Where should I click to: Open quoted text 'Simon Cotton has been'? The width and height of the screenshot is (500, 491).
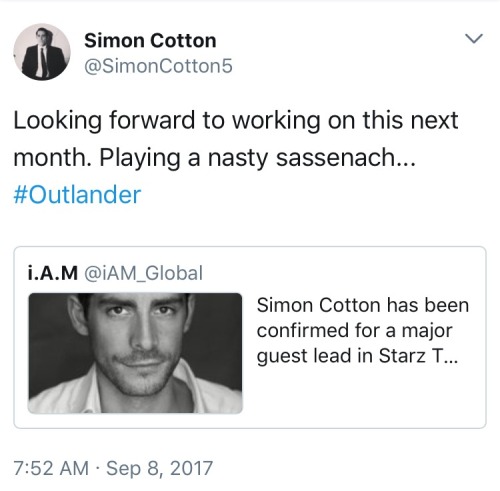point(363,305)
